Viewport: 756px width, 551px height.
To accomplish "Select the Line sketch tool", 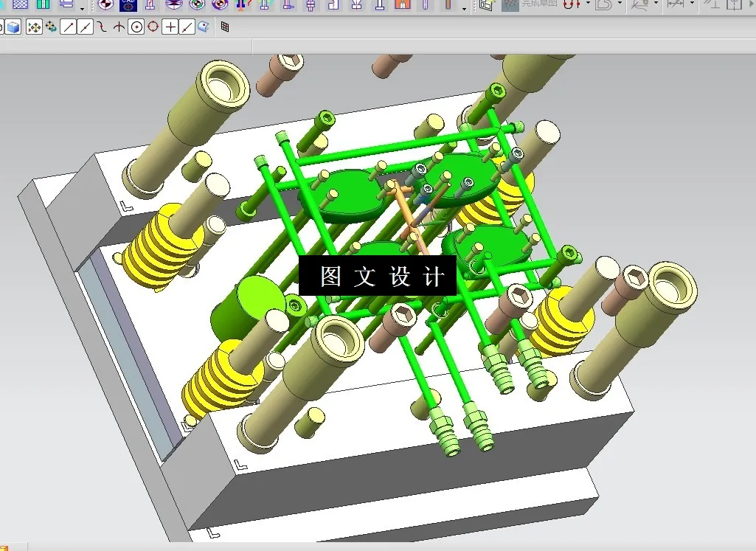I will 68,27.
